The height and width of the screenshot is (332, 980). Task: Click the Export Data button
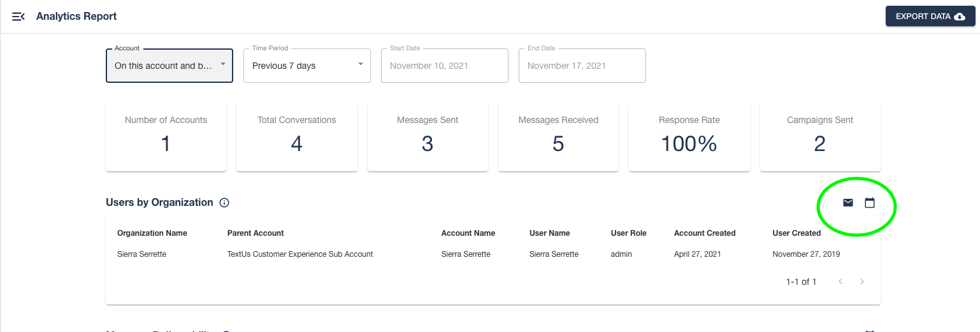930,17
